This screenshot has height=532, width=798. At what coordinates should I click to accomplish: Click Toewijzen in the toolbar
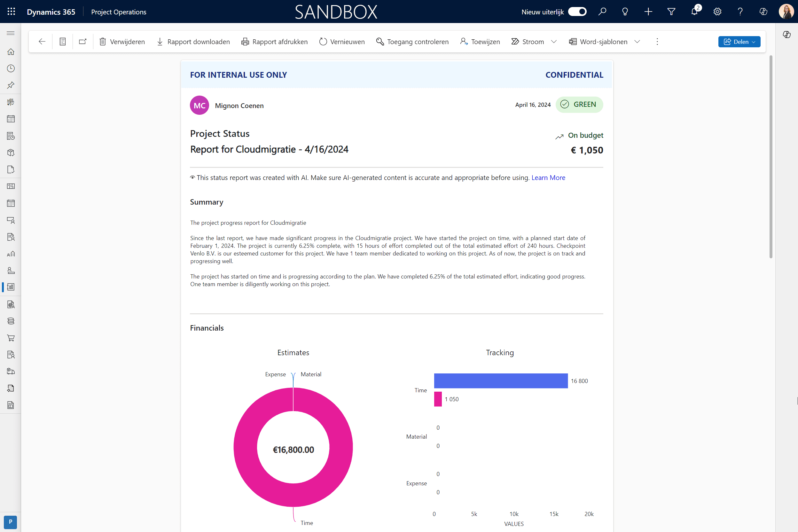click(480, 42)
